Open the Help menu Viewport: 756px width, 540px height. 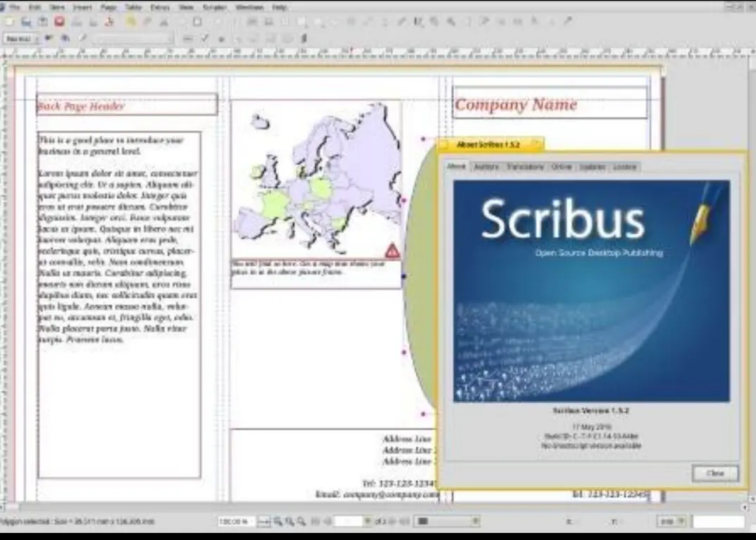pos(280,7)
